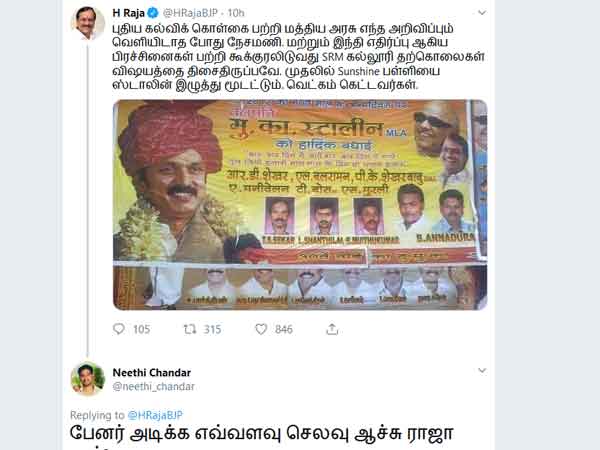Like the tweet using heart icon
Image resolution: width=600 pixels, height=450 pixels.
tap(261, 329)
